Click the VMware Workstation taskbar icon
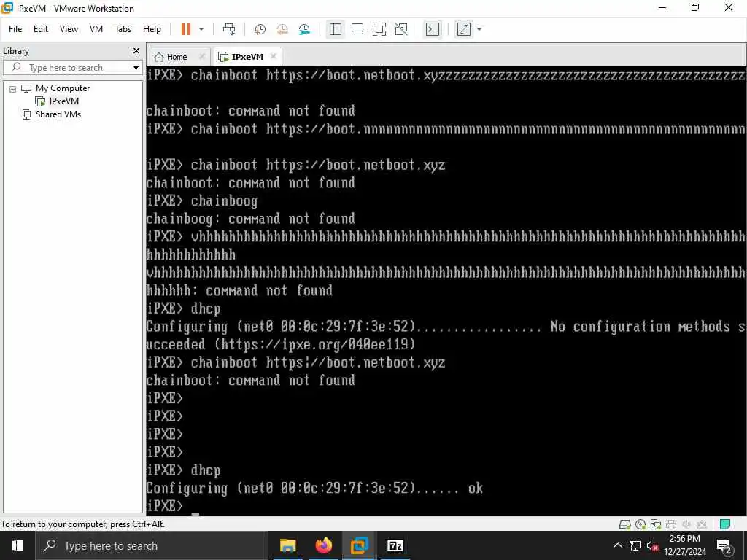Image resolution: width=747 pixels, height=560 pixels. pyautogui.click(x=359, y=545)
